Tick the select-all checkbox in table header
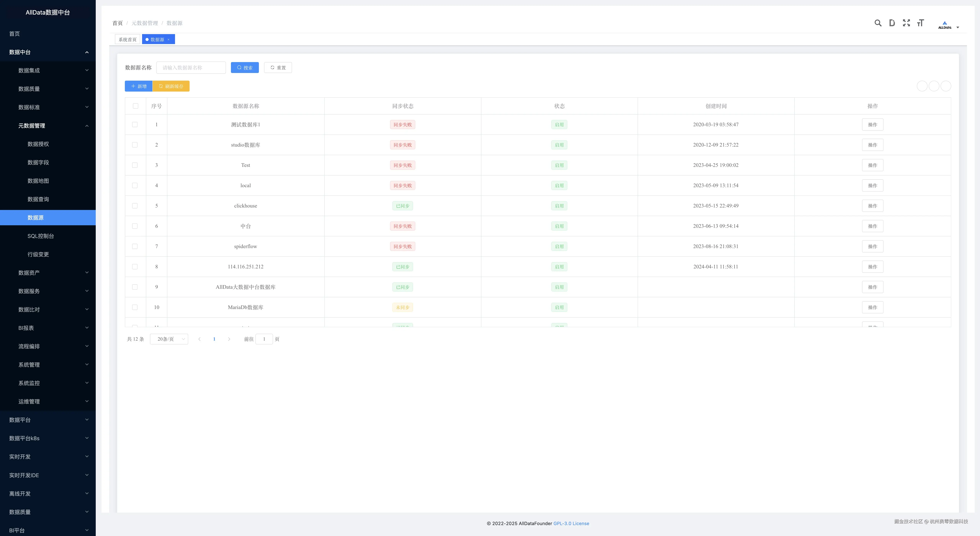 tap(135, 106)
